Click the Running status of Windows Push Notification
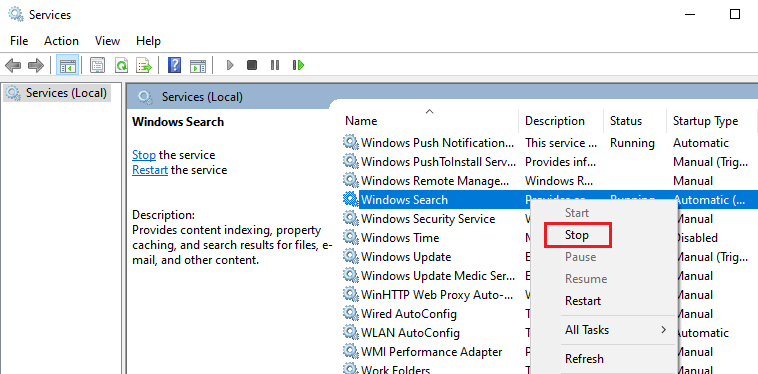Image resolution: width=758 pixels, height=374 pixels. [x=632, y=143]
